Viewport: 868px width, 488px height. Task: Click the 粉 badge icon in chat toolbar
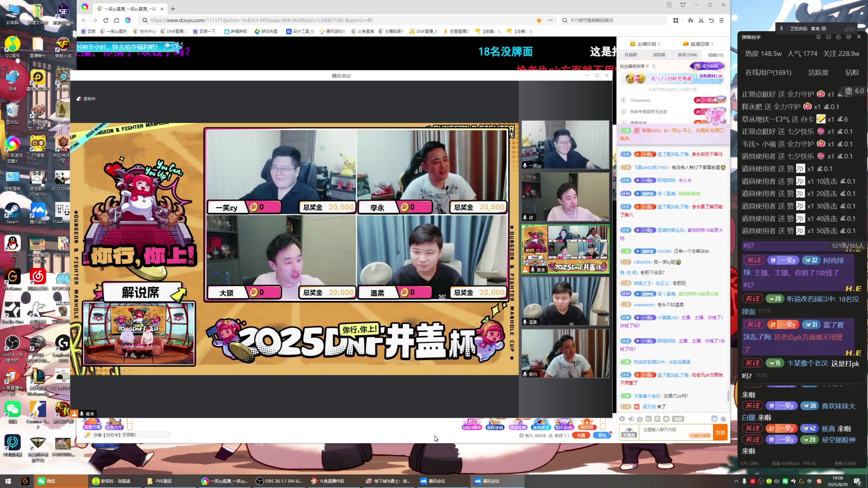pos(649,419)
